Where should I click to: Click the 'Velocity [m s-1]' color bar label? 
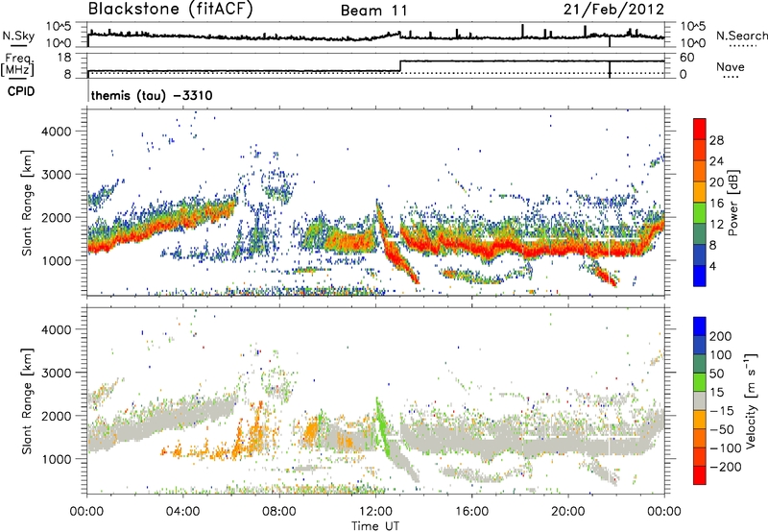click(x=751, y=400)
